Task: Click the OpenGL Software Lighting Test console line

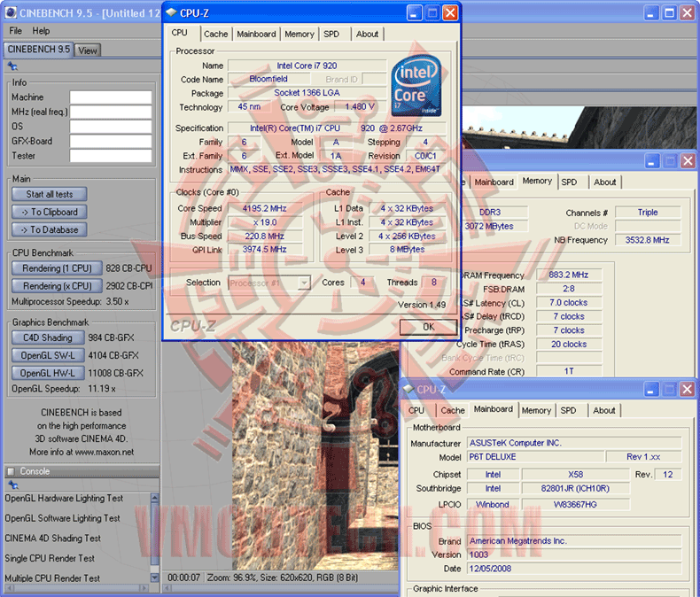Action: [x=63, y=518]
